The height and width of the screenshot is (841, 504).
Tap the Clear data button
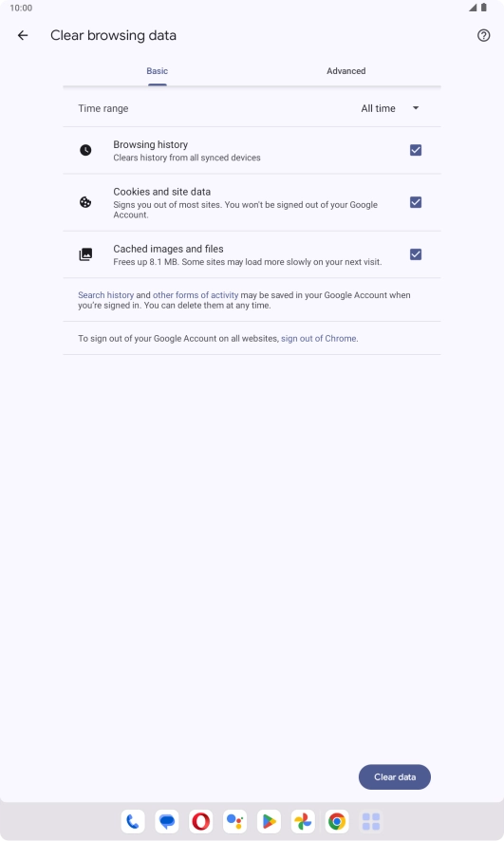tap(395, 776)
